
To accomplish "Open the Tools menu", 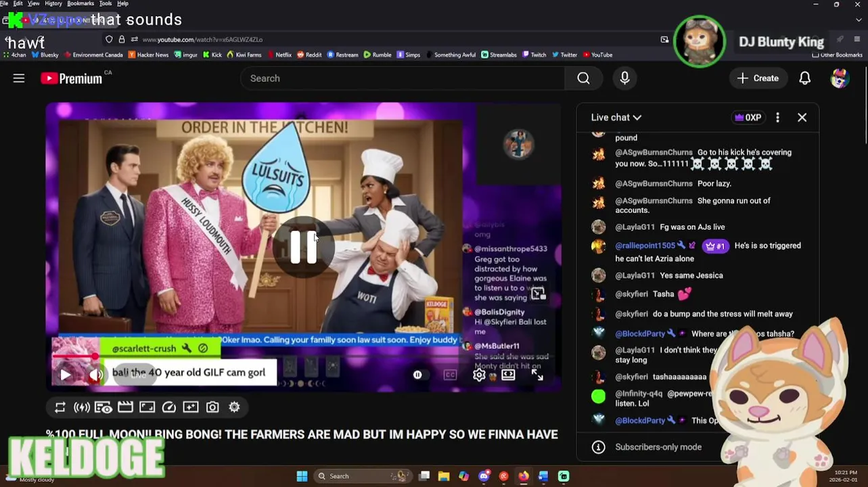I will click(x=106, y=3).
